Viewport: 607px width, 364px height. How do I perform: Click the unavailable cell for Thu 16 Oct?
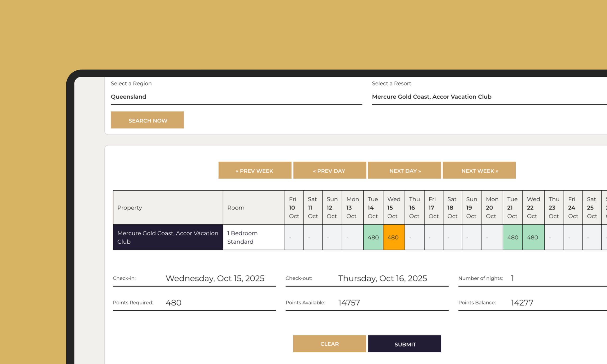click(x=414, y=237)
